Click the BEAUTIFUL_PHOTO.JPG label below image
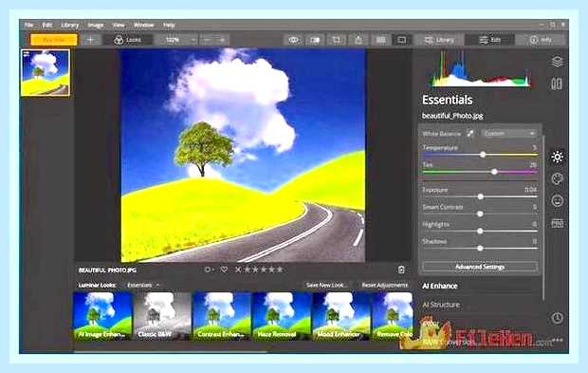The image size is (588, 373). (x=107, y=270)
